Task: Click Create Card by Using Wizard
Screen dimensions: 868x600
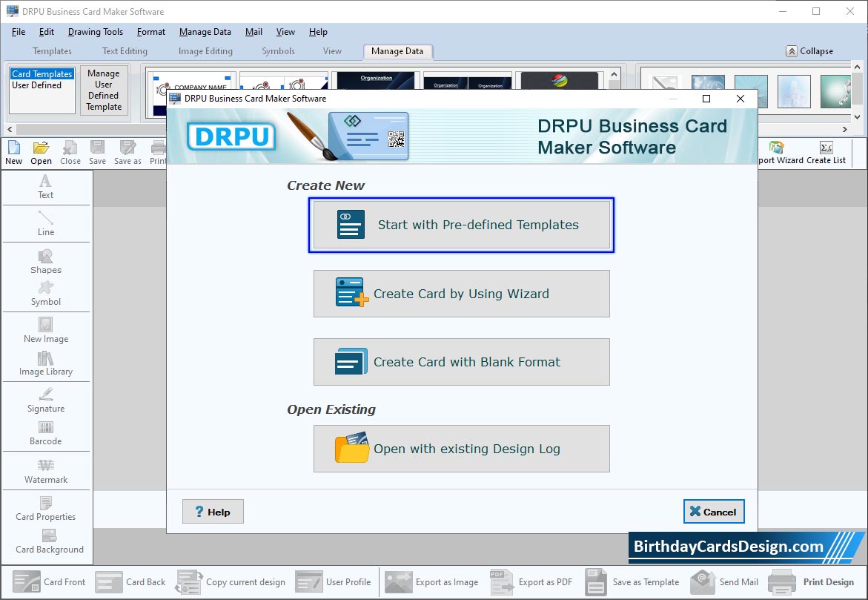Action: [x=461, y=294]
